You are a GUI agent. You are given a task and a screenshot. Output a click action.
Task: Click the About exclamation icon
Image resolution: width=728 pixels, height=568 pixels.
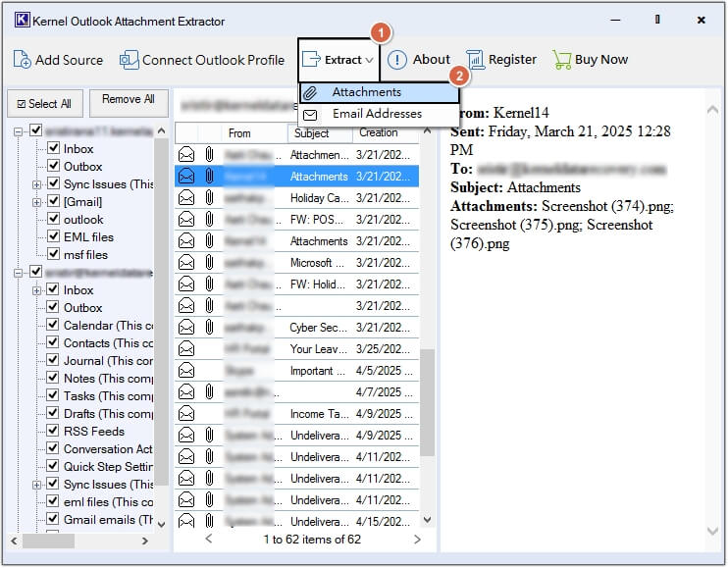[x=397, y=60]
